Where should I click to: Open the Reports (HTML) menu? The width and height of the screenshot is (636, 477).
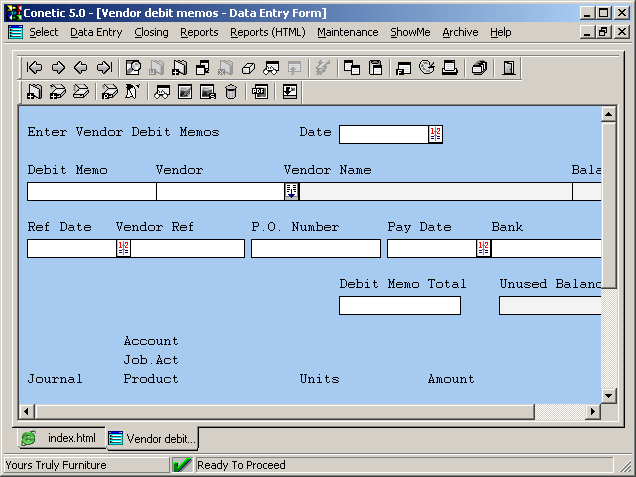tap(267, 32)
